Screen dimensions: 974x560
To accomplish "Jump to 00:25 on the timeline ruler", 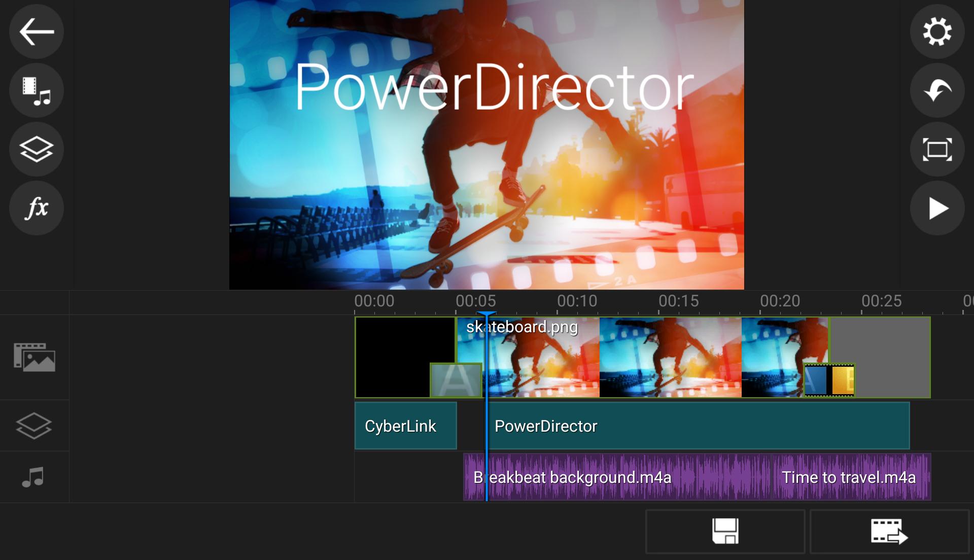I will (x=882, y=301).
